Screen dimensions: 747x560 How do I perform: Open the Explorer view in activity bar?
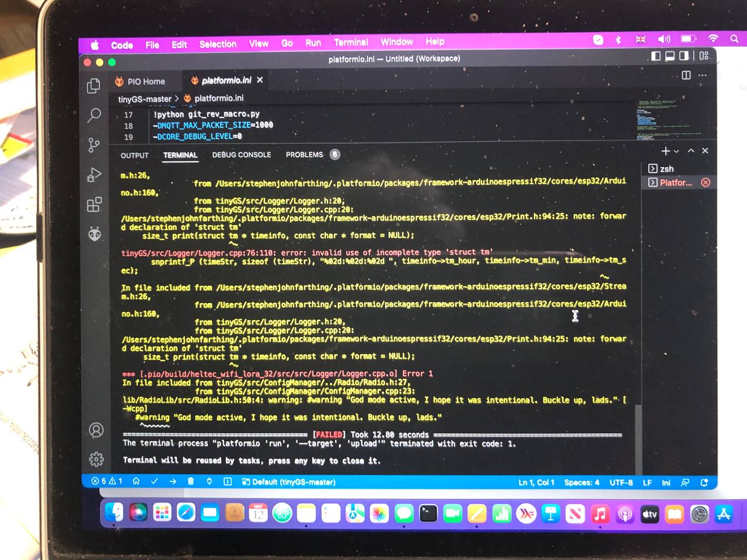(93, 86)
